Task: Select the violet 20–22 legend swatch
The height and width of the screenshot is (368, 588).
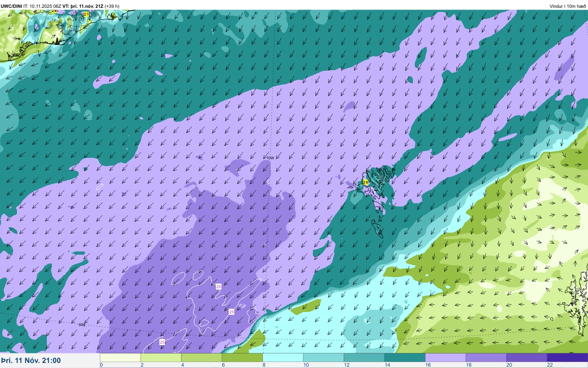Action: click(527, 357)
